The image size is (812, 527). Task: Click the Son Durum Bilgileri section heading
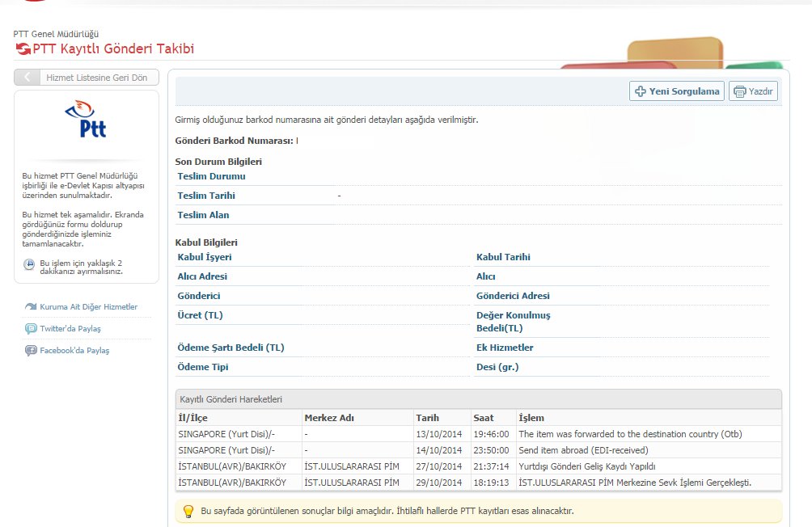218,162
